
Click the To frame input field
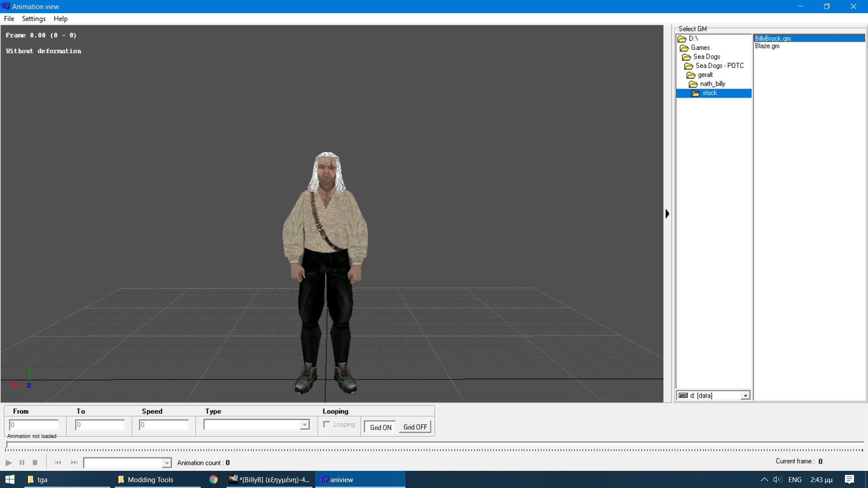(x=100, y=425)
